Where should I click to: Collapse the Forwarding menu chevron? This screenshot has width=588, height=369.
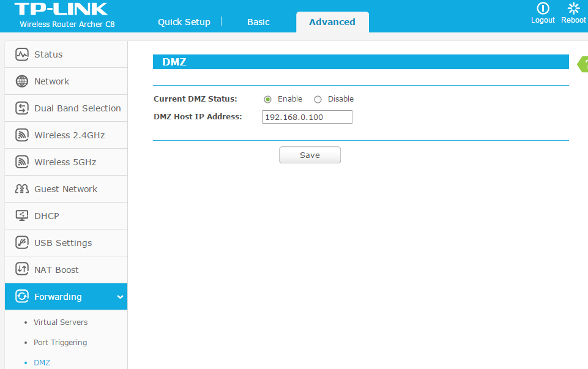click(119, 297)
